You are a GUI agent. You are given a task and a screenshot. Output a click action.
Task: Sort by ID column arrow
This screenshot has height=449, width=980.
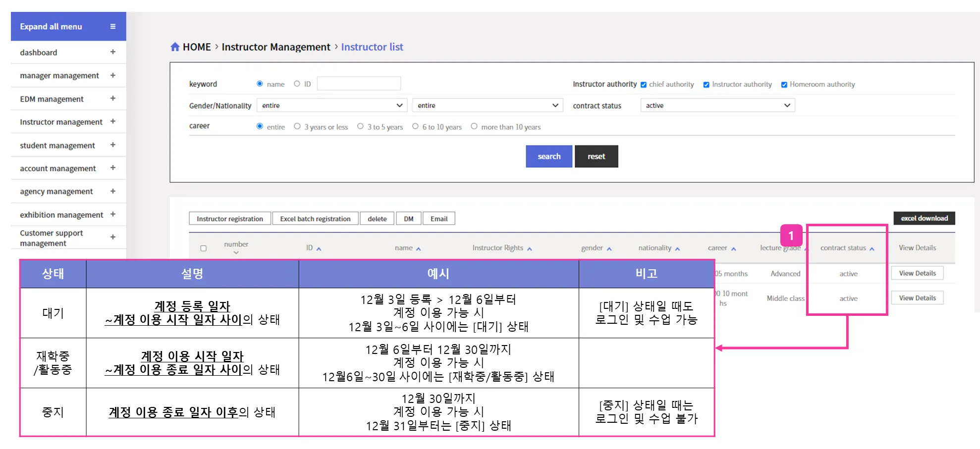[x=319, y=249]
